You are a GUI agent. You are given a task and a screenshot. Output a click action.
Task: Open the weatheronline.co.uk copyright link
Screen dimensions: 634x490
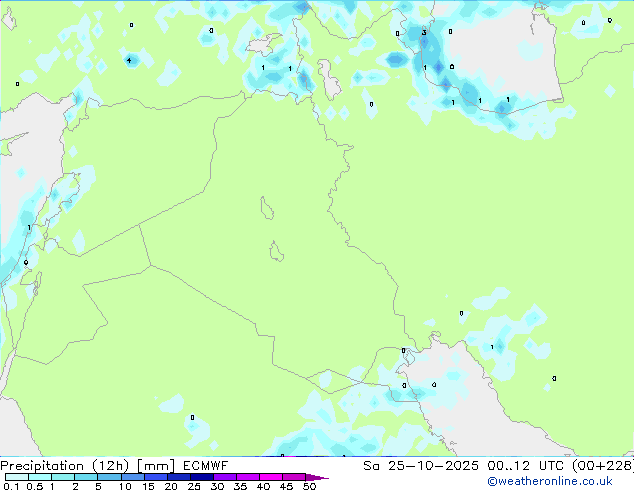click(550, 481)
